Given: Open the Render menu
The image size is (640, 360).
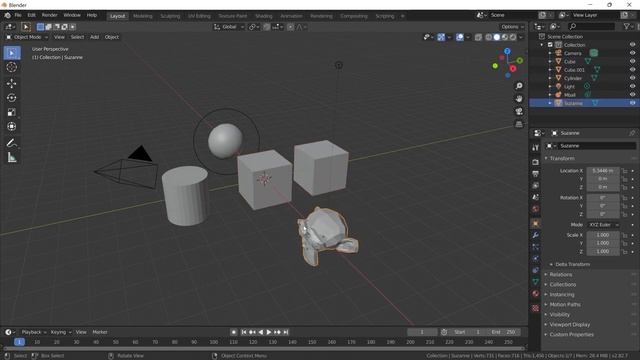Looking at the screenshot, I should [49, 15].
